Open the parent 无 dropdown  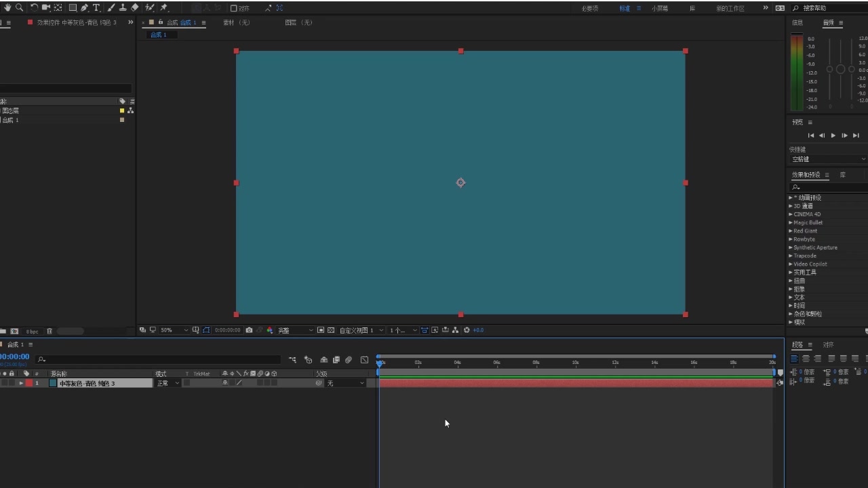[346, 383]
